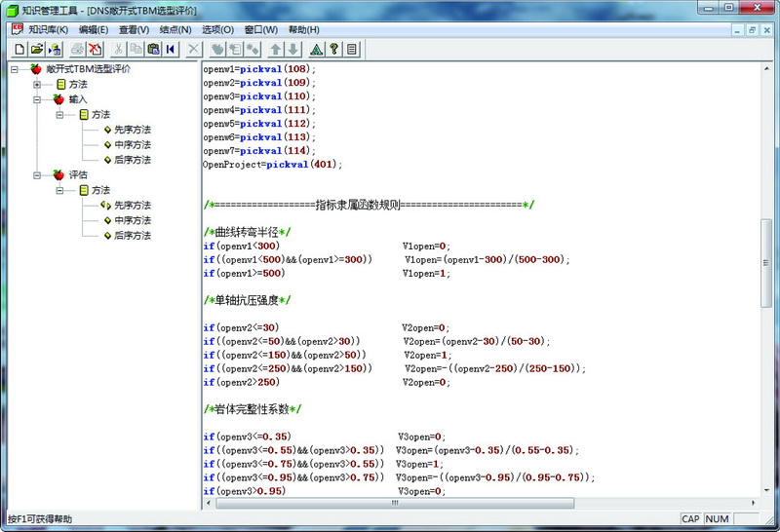Select 后序方法 under 输入 方法
Viewport: 780px width, 532px height.
tap(133, 160)
